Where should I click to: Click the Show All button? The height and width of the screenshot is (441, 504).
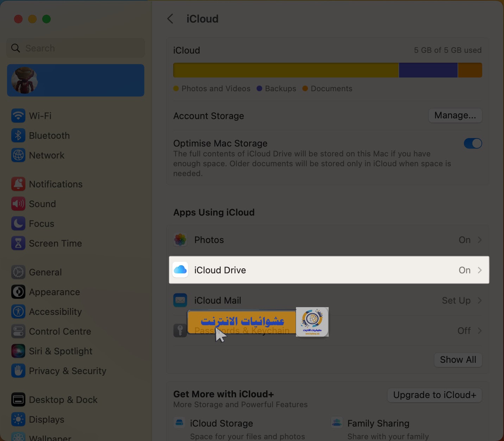point(458,360)
